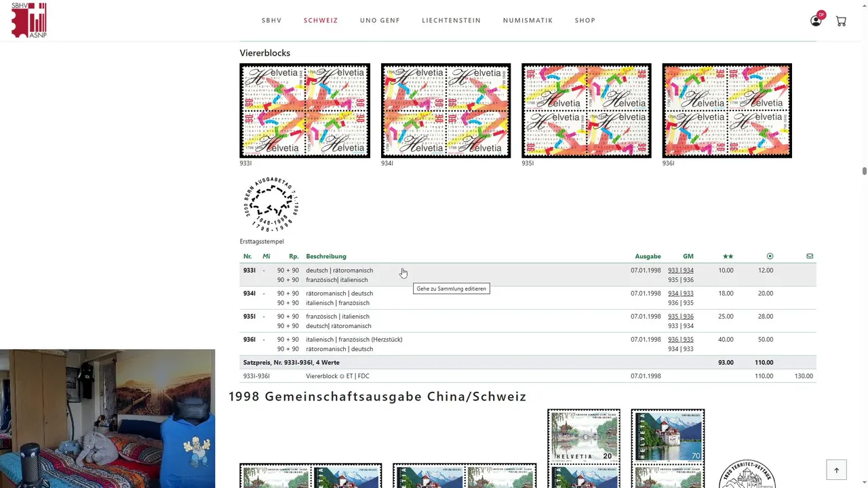Open the 933I stamp block thumbnail
The height and width of the screenshot is (488, 868).
305,110
